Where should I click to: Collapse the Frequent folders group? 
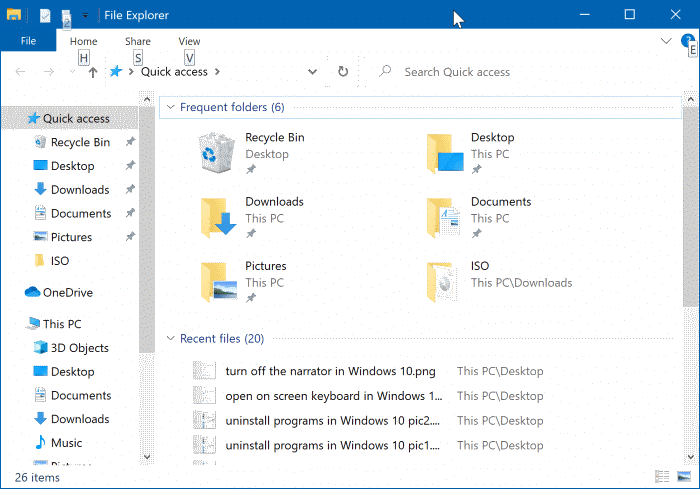tap(170, 107)
